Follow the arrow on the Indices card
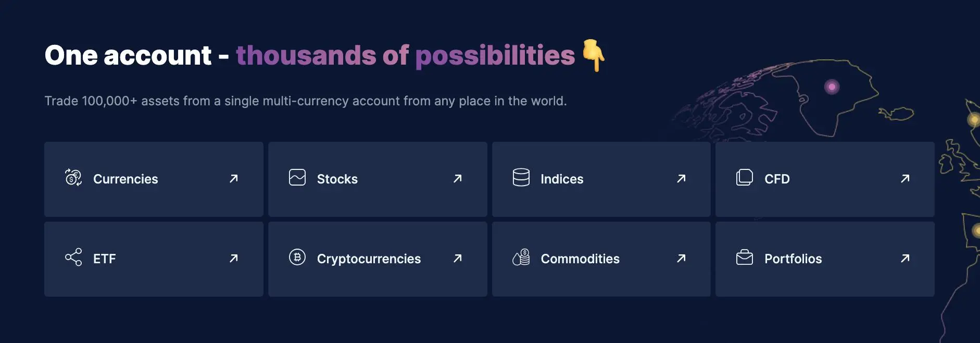The image size is (980, 343). 681,178
